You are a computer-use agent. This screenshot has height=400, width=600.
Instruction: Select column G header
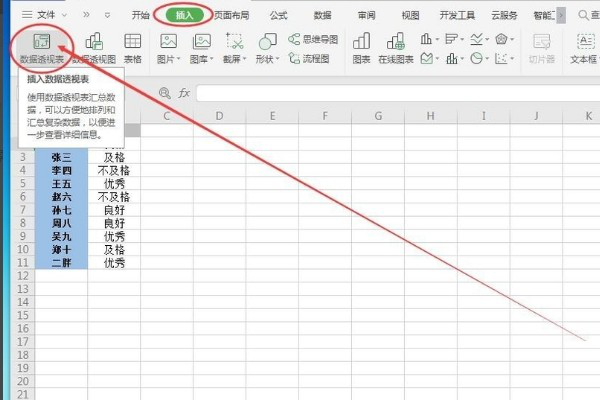[378, 116]
